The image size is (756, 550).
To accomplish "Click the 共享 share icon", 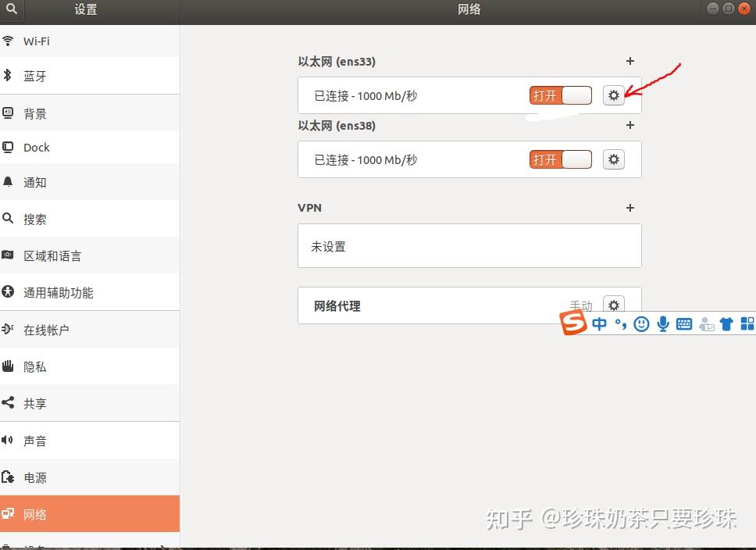I will coord(7,403).
